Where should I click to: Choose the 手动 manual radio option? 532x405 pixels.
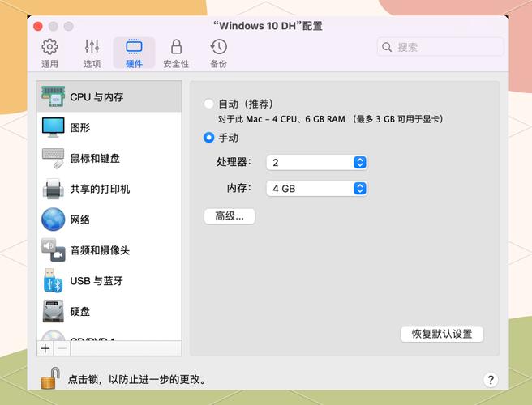coord(208,138)
